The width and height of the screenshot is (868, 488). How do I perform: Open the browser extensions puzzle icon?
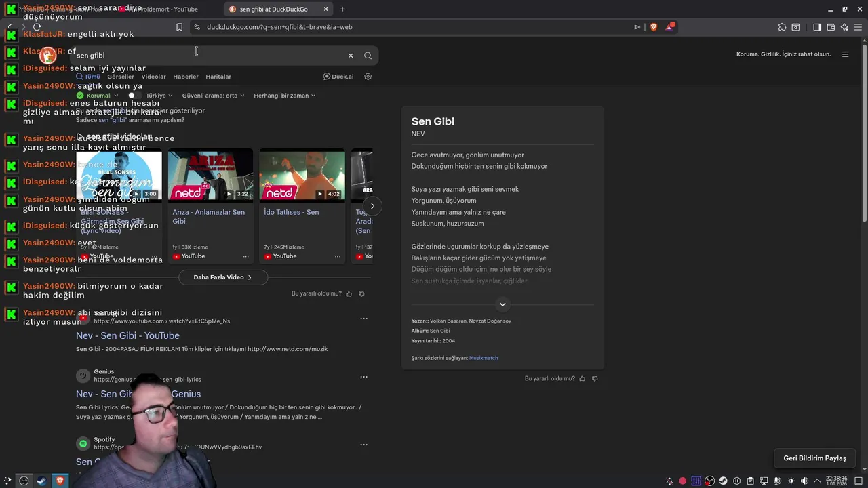coord(782,27)
